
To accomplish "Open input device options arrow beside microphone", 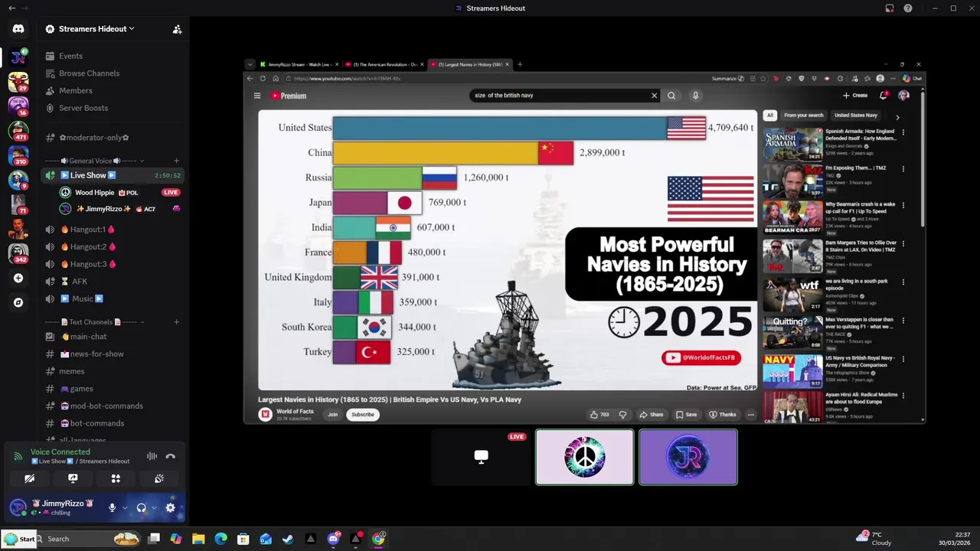I will coord(125,507).
